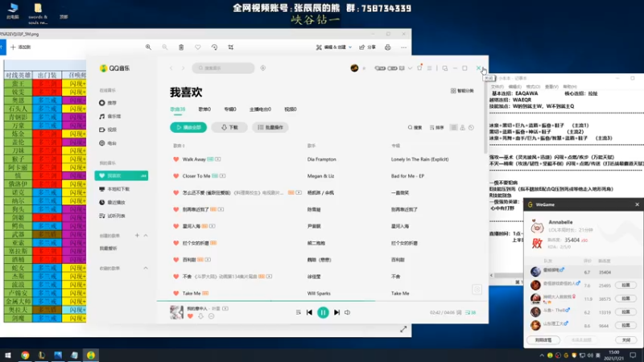The width and height of the screenshot is (644, 362).
Task: Toggle heart on 星河入海 row
Action: point(175,226)
